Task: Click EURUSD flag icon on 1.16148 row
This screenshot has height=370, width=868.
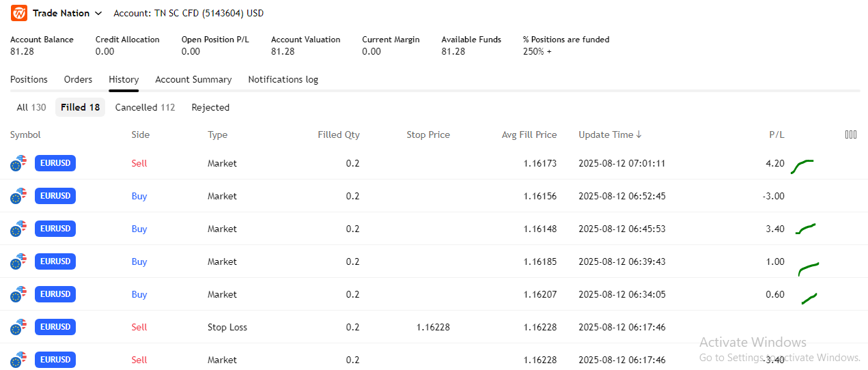Action: pos(18,229)
